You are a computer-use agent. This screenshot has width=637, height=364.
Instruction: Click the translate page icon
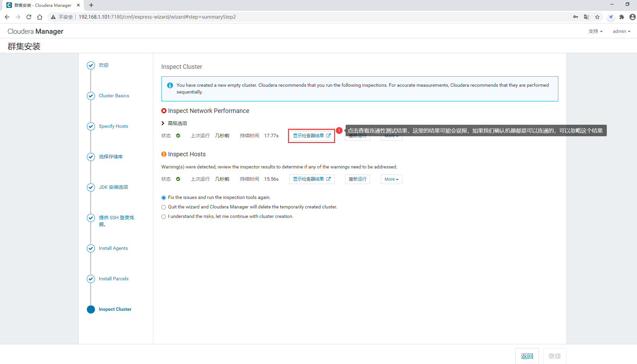pyautogui.click(x=586, y=17)
